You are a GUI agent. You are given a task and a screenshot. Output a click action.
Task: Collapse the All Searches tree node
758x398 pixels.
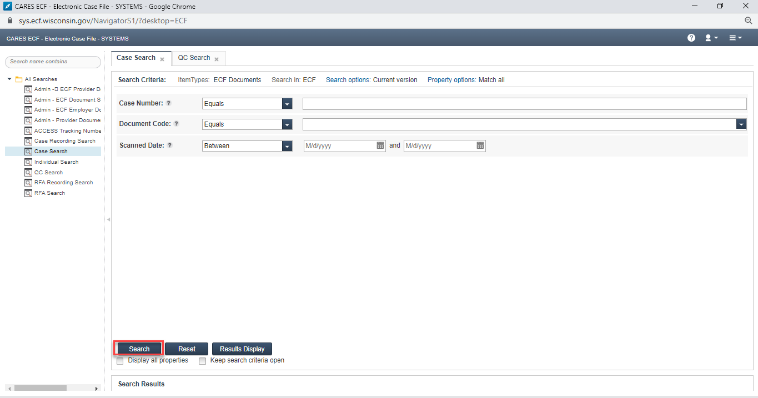[x=9, y=79]
